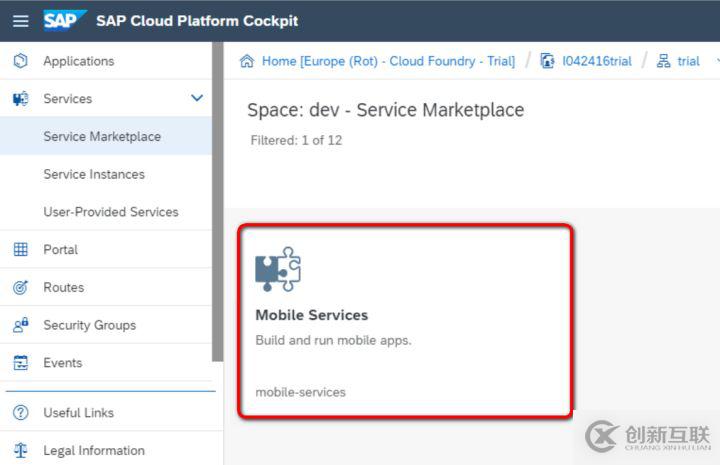Click the Legal Information scale icon
Image resolution: width=720 pixels, height=465 pixels.
tap(20, 451)
